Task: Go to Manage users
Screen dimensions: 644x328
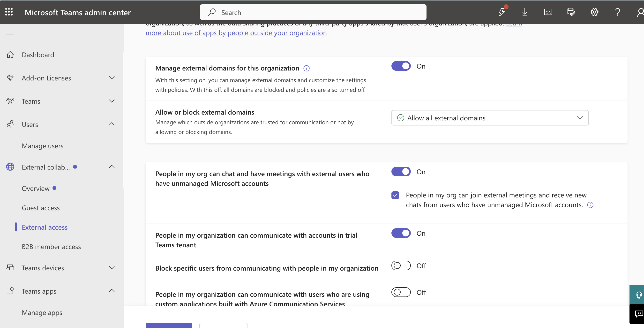Action: tap(43, 146)
